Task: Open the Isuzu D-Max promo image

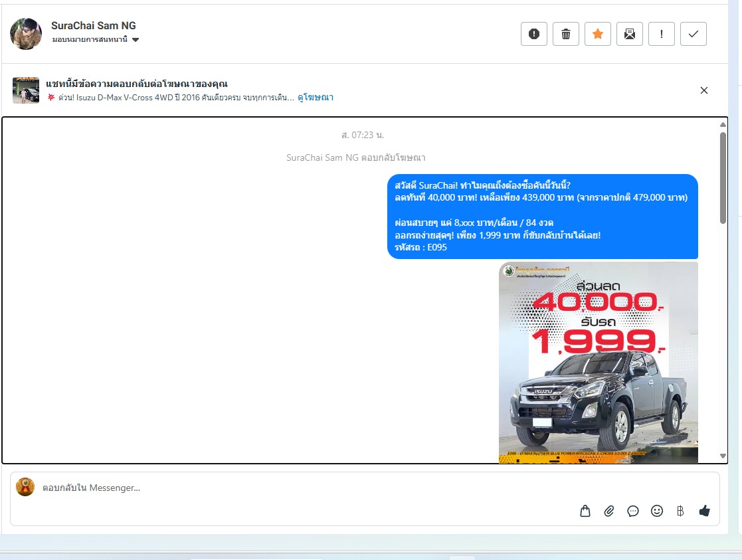Action: [598, 363]
